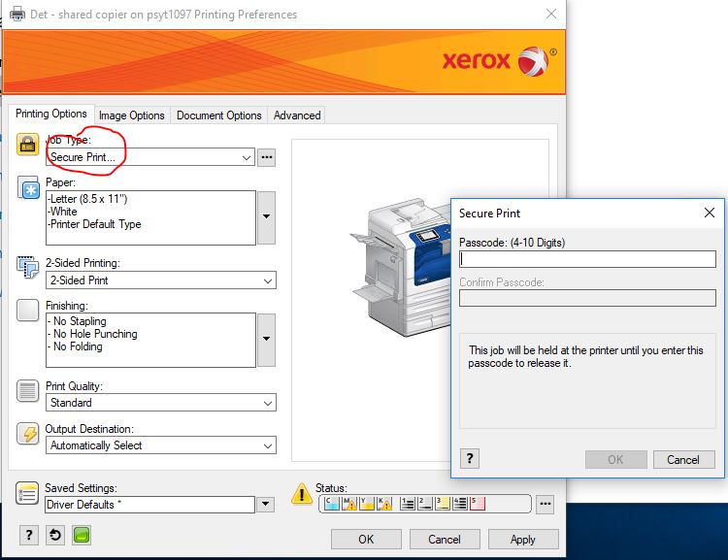Image resolution: width=728 pixels, height=560 pixels.
Task: Switch to the Advanced tab
Action: 297,115
